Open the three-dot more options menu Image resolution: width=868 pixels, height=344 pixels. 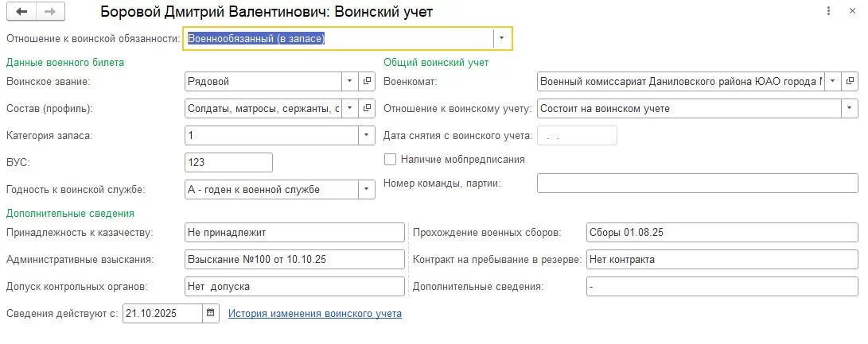(829, 10)
